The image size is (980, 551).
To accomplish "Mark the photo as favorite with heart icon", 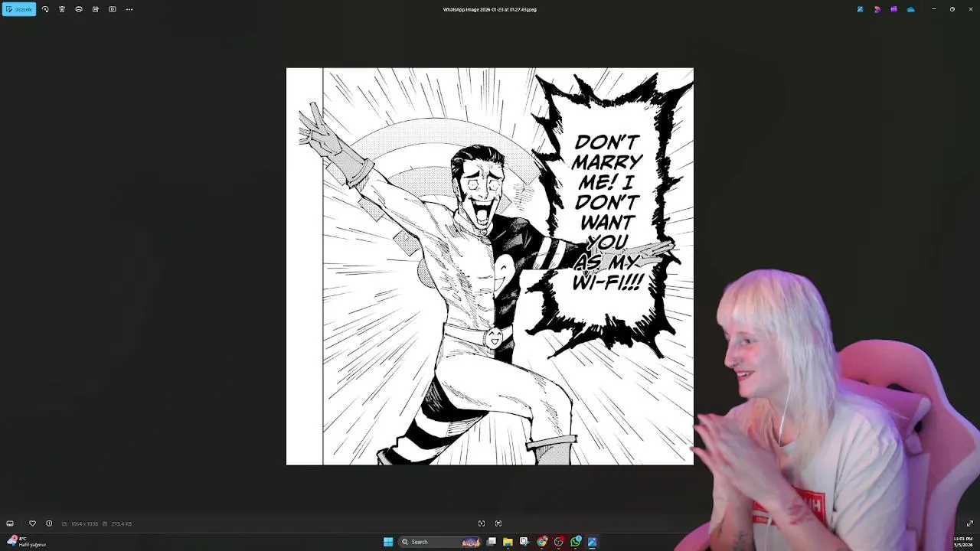I will point(32,523).
